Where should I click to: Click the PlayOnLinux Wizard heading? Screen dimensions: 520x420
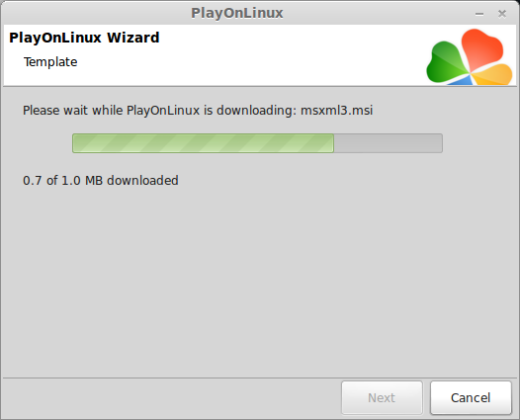click(x=84, y=38)
